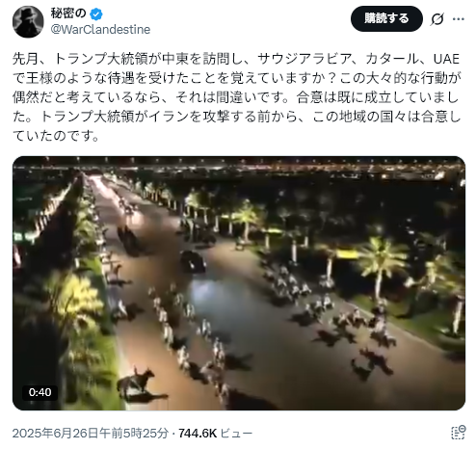Click the post's final line ていたのです。

(56, 135)
